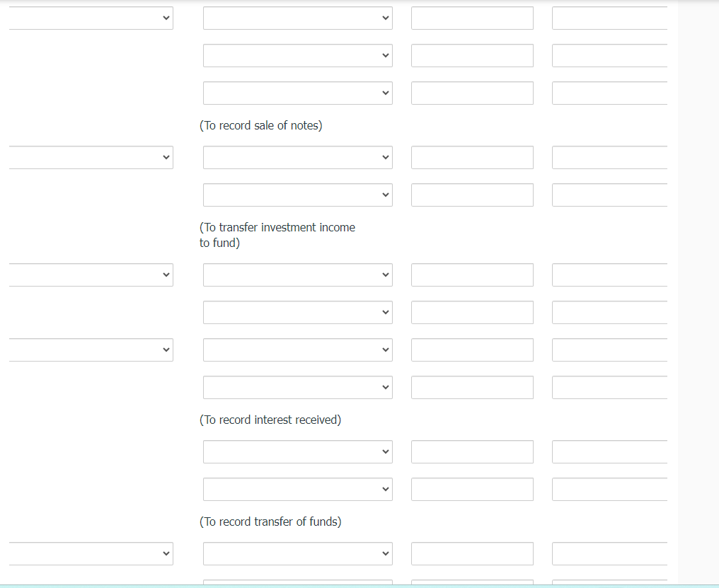Viewport: 719px width, 588px height.
Task: Select the '(To record sale of notes)' caption
Action: pyautogui.click(x=261, y=126)
